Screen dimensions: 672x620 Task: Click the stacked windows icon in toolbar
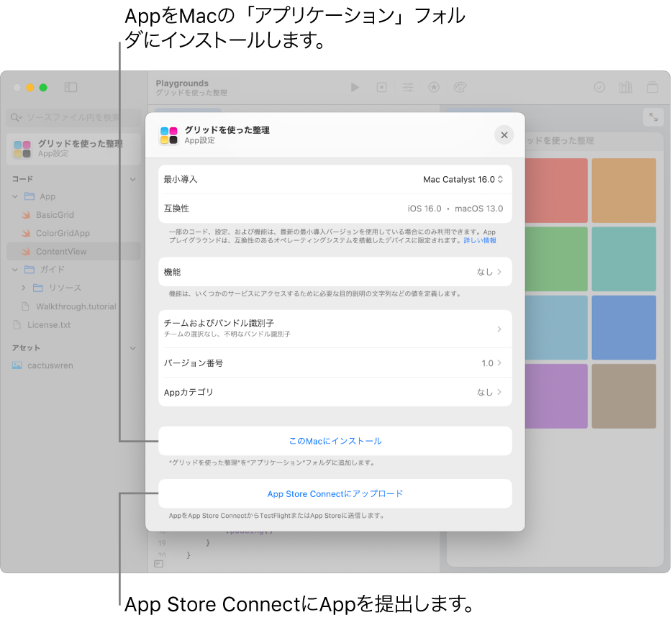pyautogui.click(x=653, y=88)
